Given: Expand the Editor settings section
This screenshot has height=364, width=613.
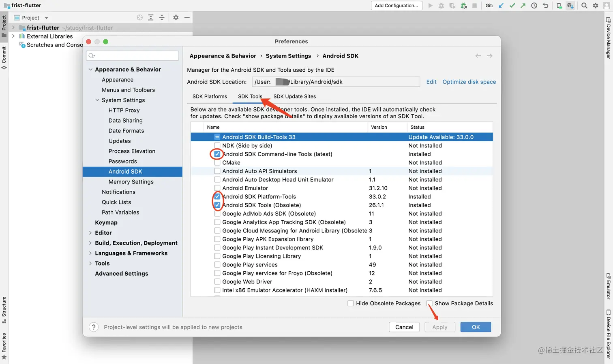Looking at the screenshot, I should coord(90,233).
